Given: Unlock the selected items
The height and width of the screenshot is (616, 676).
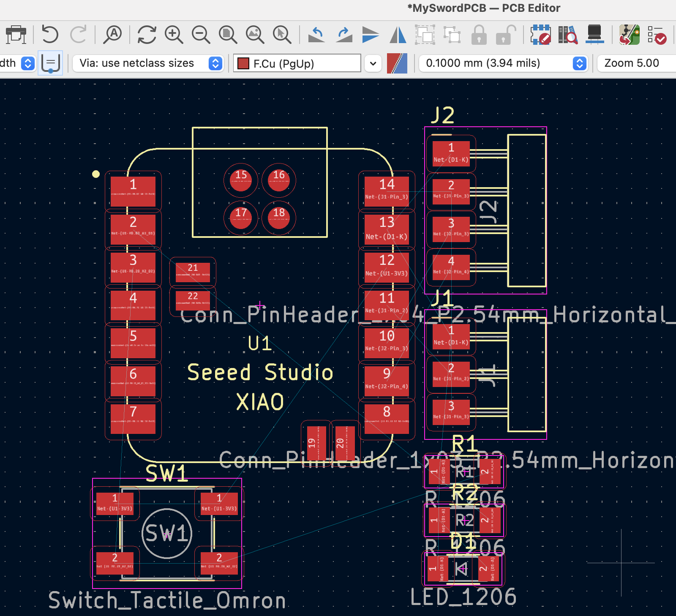Looking at the screenshot, I should pyautogui.click(x=506, y=35).
